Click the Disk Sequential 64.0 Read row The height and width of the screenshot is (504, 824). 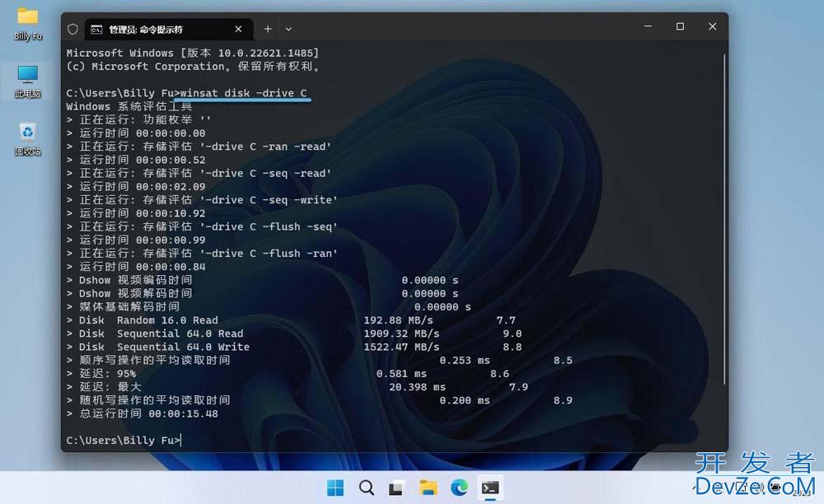[x=294, y=334]
